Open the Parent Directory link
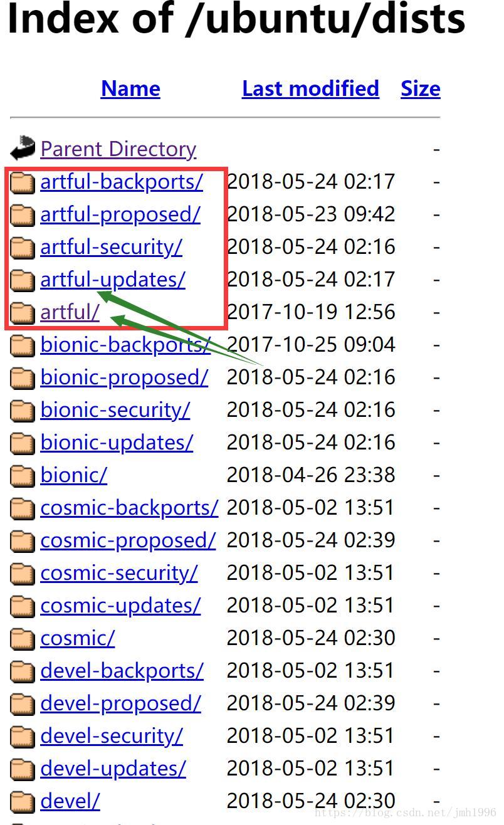504x825 pixels. pos(118,149)
